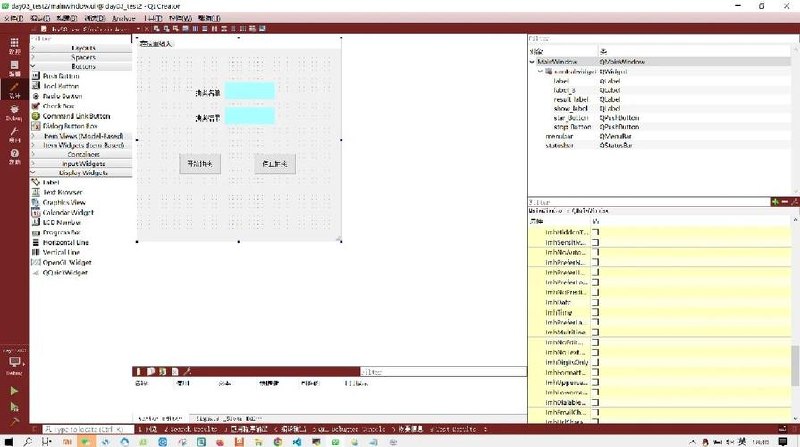The width and height of the screenshot is (800, 447).
Task: Click green plus add property icon
Action: 775,202
